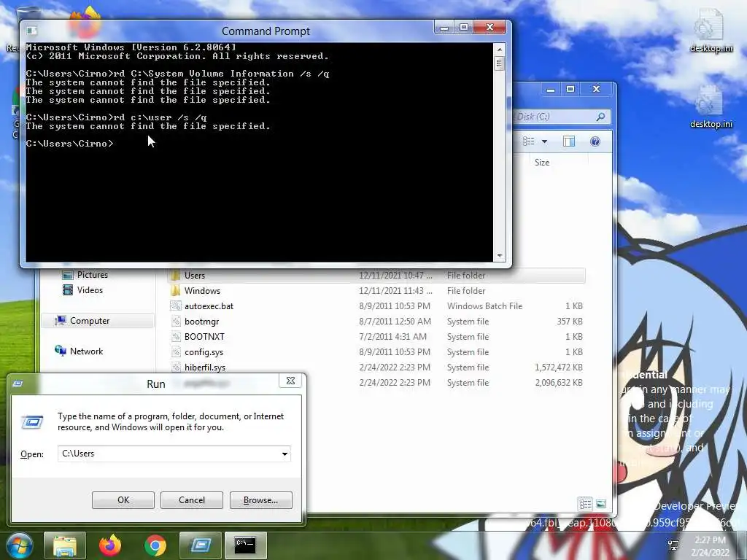This screenshot has width=747, height=560.
Task: Click the config.sys file icon
Action: (176, 352)
